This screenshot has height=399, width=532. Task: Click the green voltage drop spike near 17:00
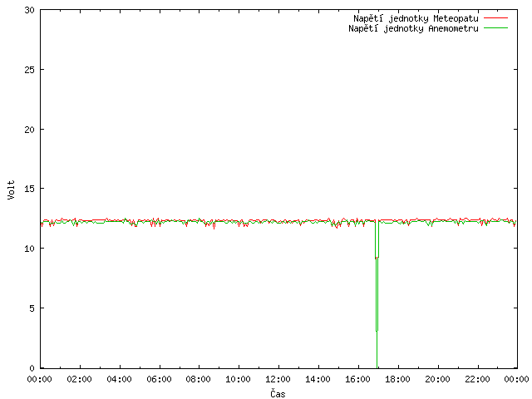(377, 293)
